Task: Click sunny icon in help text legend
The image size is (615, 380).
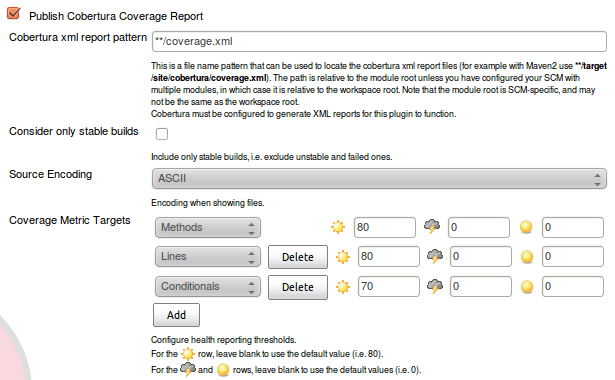Action: tap(187, 354)
